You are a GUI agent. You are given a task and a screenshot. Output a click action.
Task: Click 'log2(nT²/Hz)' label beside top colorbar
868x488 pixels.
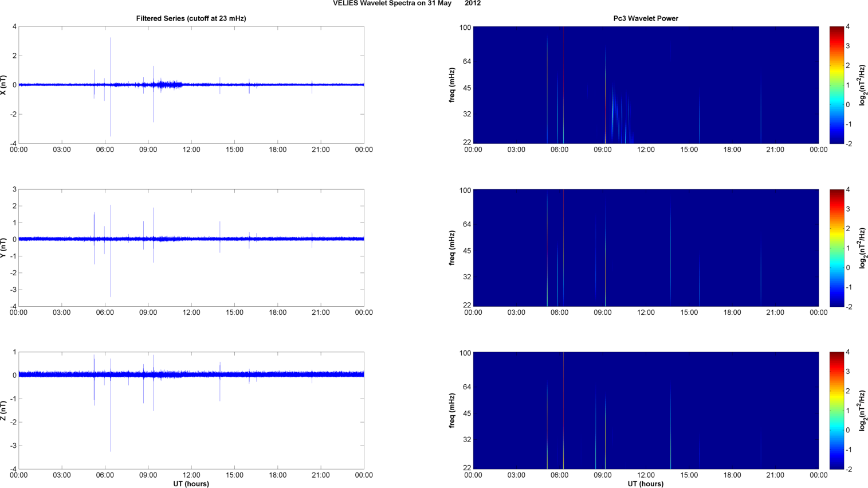tap(862, 85)
